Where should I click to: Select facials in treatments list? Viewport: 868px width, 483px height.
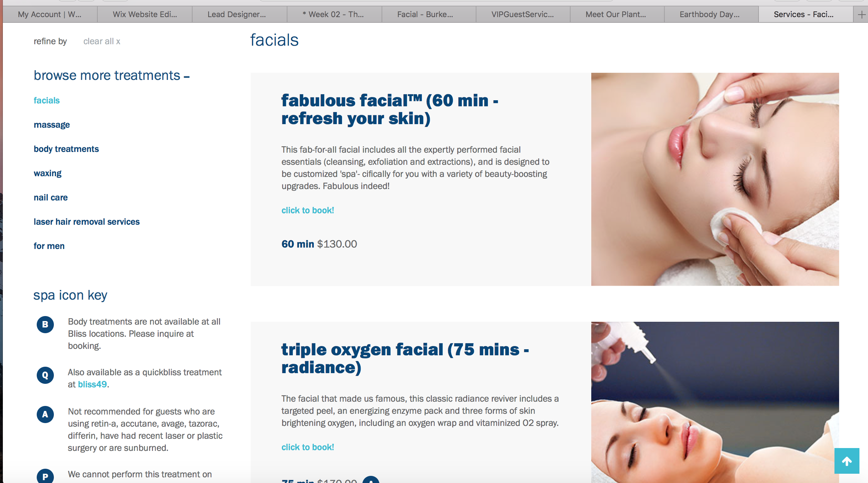pyautogui.click(x=47, y=101)
